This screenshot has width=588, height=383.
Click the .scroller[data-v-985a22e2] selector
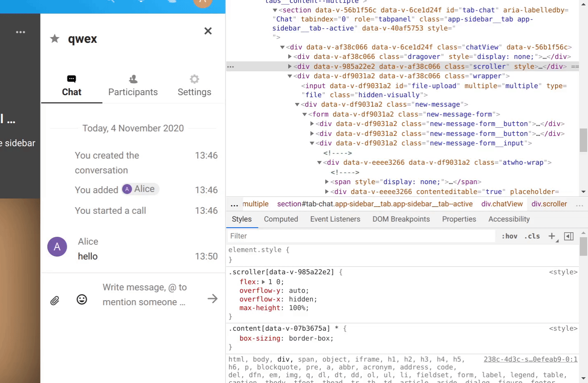(281, 272)
